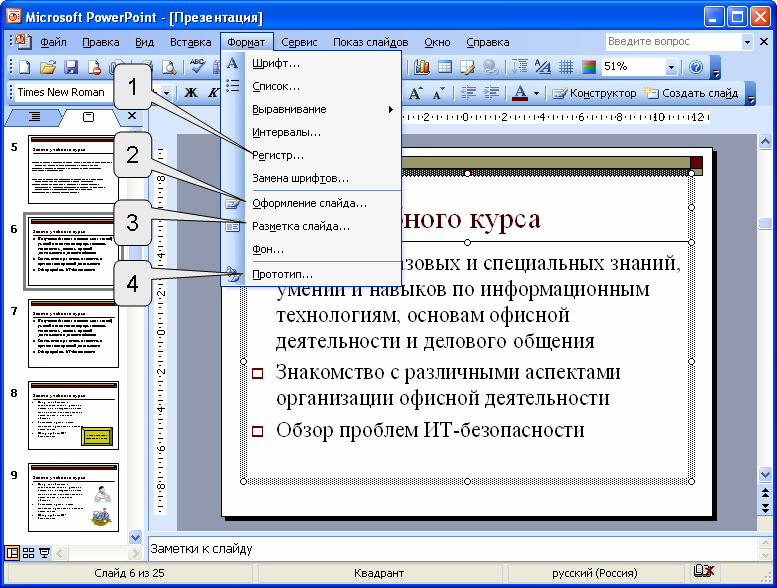Run the ABC spelling check
This screenshot has height=588, width=777.
[x=197, y=66]
